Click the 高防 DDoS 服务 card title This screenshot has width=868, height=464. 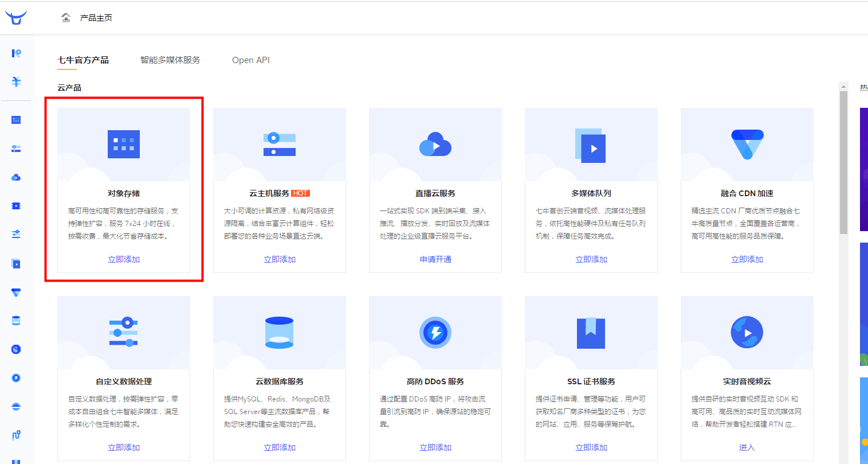(435, 381)
